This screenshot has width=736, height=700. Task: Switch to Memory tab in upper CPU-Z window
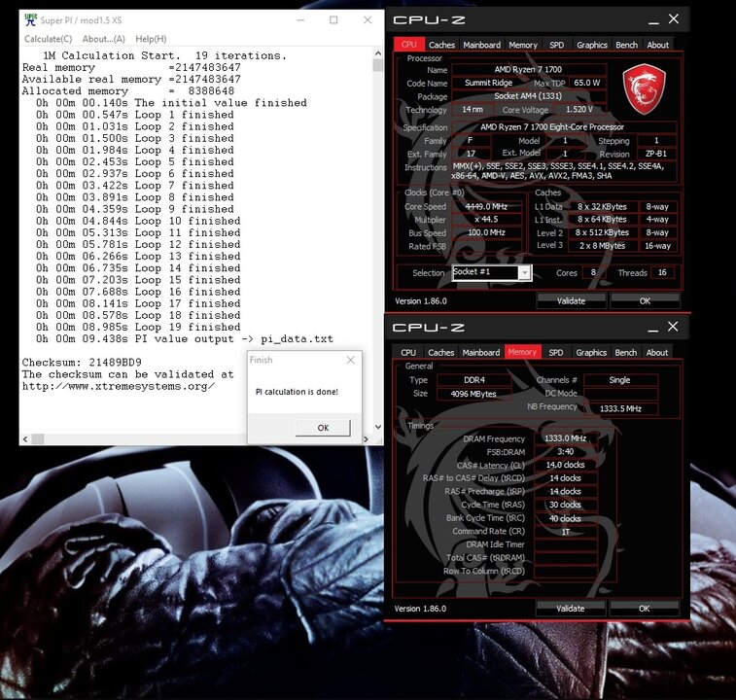pos(523,45)
